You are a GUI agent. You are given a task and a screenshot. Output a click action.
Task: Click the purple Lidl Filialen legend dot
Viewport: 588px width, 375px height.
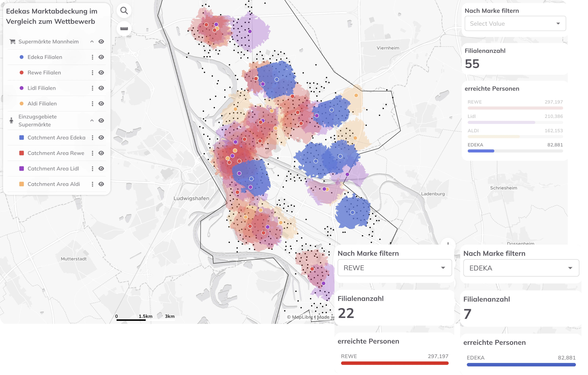coord(21,88)
